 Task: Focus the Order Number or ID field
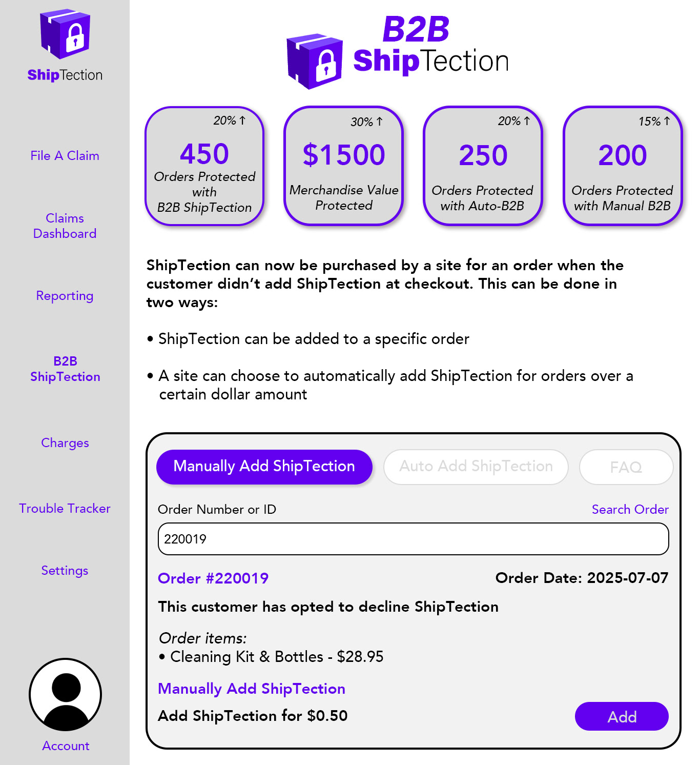point(413,539)
